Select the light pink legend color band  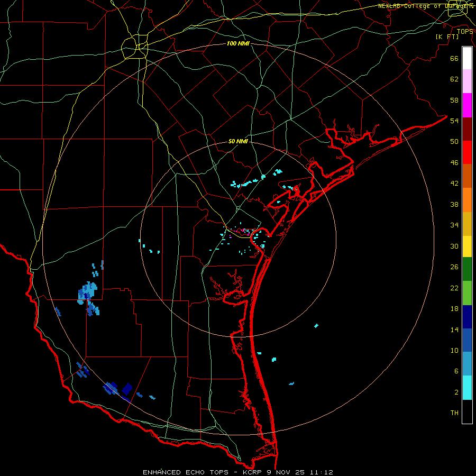pos(467,81)
